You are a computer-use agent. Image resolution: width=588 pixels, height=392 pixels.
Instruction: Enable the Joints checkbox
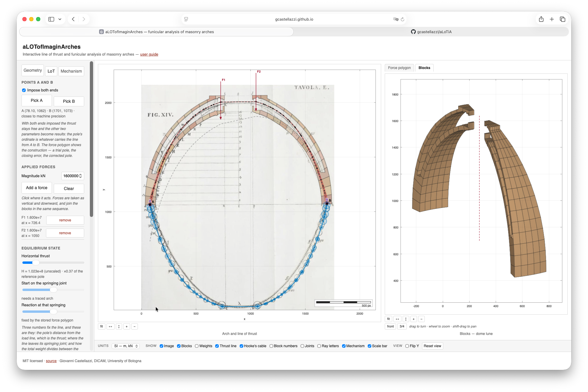click(x=302, y=346)
